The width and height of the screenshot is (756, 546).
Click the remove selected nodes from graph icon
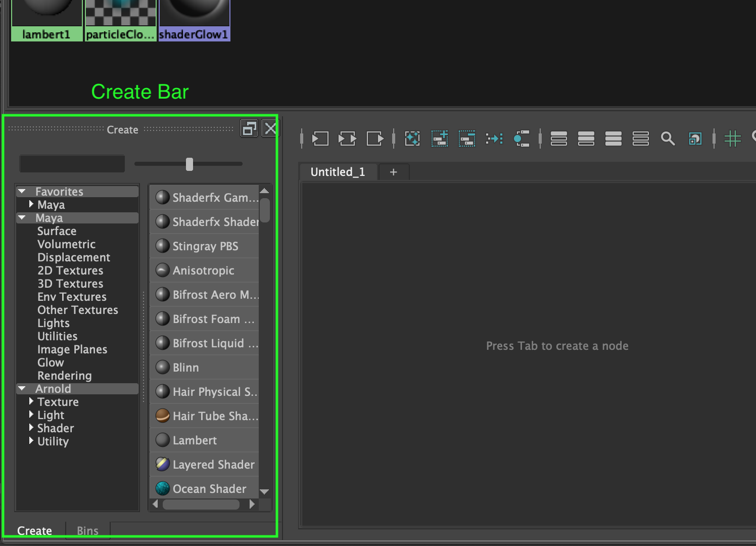click(x=466, y=139)
